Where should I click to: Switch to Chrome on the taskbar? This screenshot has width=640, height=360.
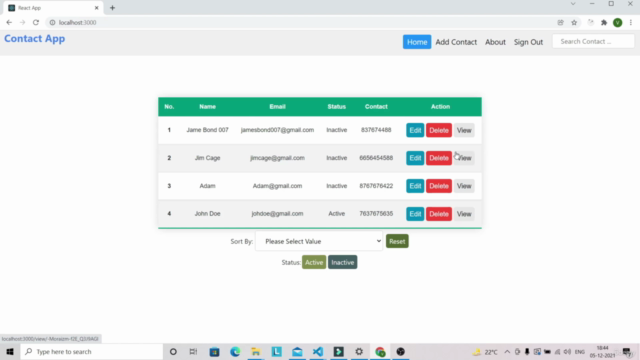pyautogui.click(x=380, y=351)
